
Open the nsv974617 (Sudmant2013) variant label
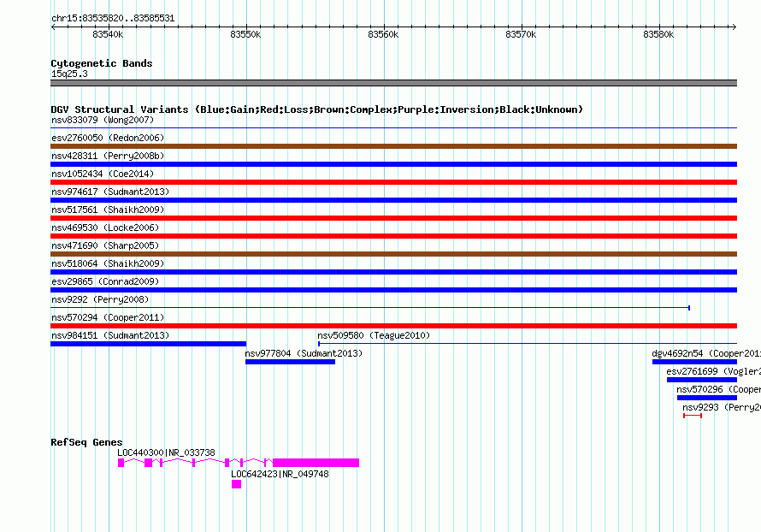coord(110,192)
